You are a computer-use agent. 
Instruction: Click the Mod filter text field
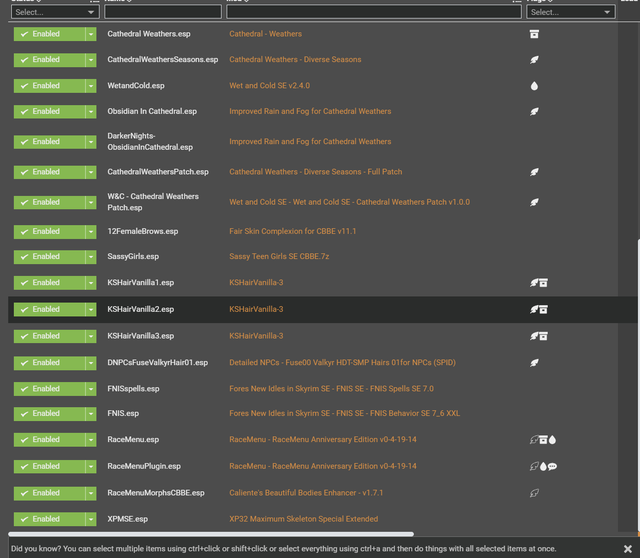coord(374,12)
